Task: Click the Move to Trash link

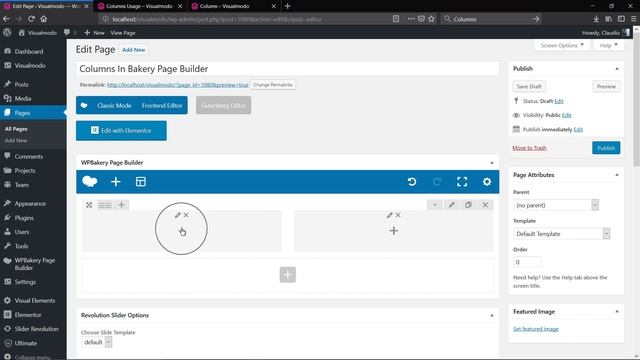Action: [x=529, y=148]
